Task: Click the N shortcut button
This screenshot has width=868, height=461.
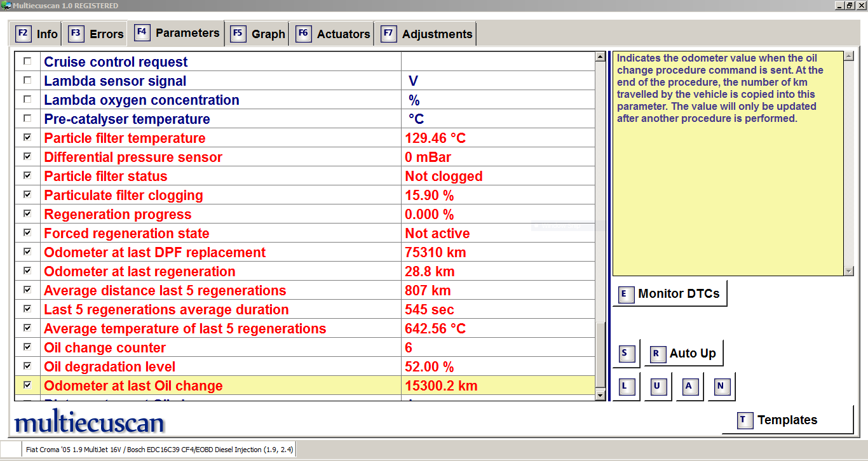Action: (x=721, y=386)
